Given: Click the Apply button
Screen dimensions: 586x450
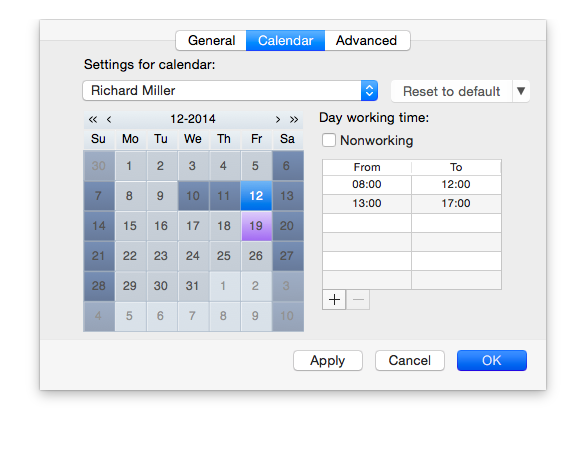Looking at the screenshot, I should click(x=328, y=361).
